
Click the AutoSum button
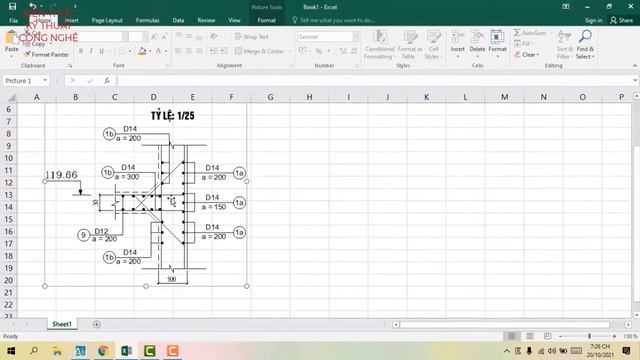pyautogui.click(x=530, y=33)
